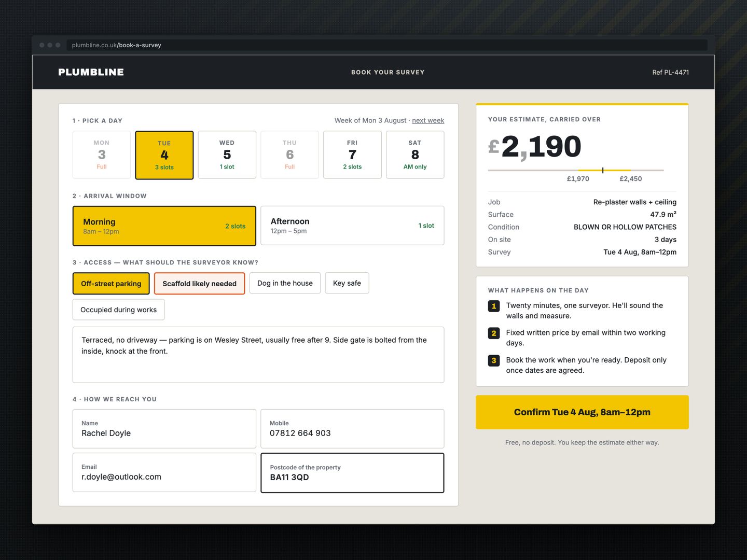
Task: Click the 3 days on-site value
Action: pos(666,240)
